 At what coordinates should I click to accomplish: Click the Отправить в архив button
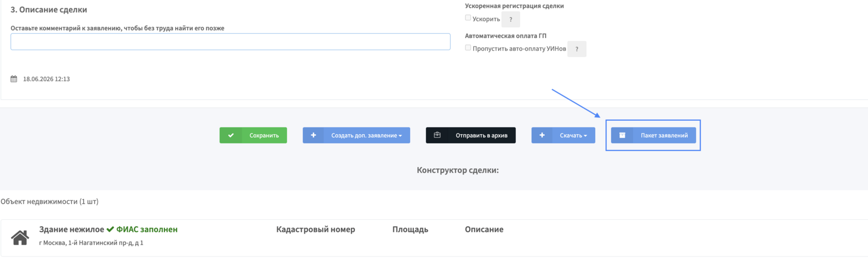click(x=471, y=135)
